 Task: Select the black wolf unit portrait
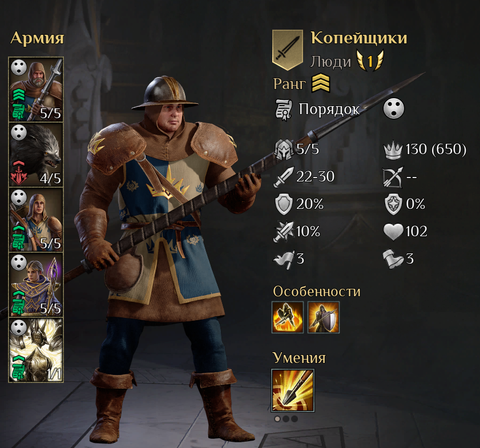pyautogui.click(x=36, y=155)
